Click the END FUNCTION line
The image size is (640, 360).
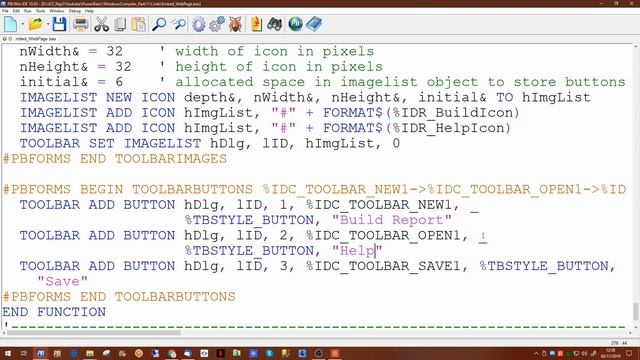[54, 312]
